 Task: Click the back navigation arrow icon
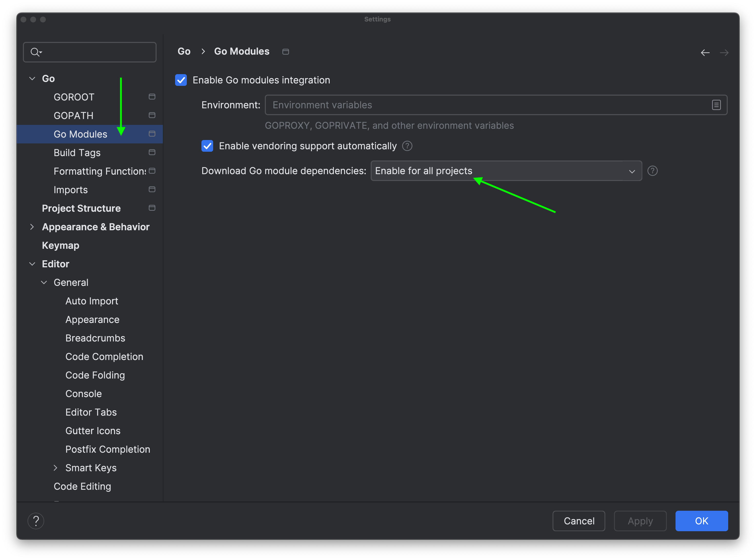705,52
